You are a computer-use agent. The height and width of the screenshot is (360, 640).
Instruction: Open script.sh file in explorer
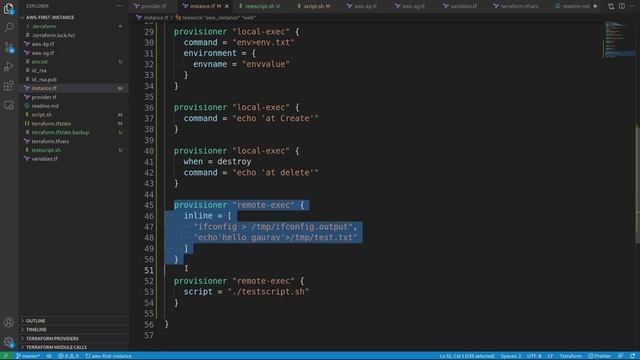pyautogui.click(x=42, y=115)
